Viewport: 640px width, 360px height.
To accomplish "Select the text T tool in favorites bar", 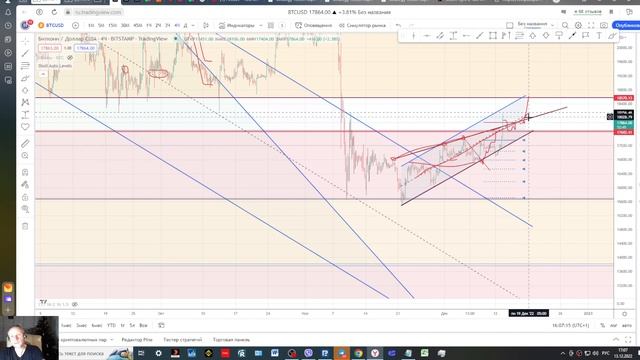I will (599, 36).
